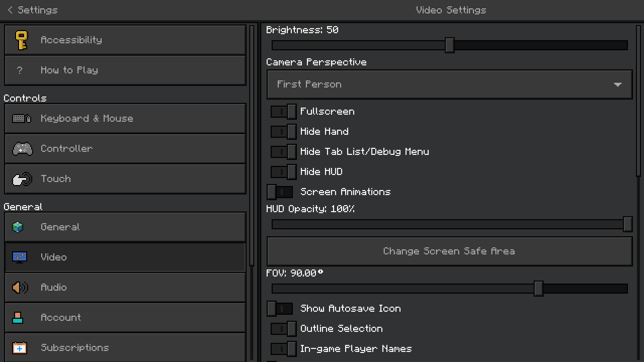Click the dropdown arrow beside First Person
The width and height of the screenshot is (644, 362).
tap(618, 85)
